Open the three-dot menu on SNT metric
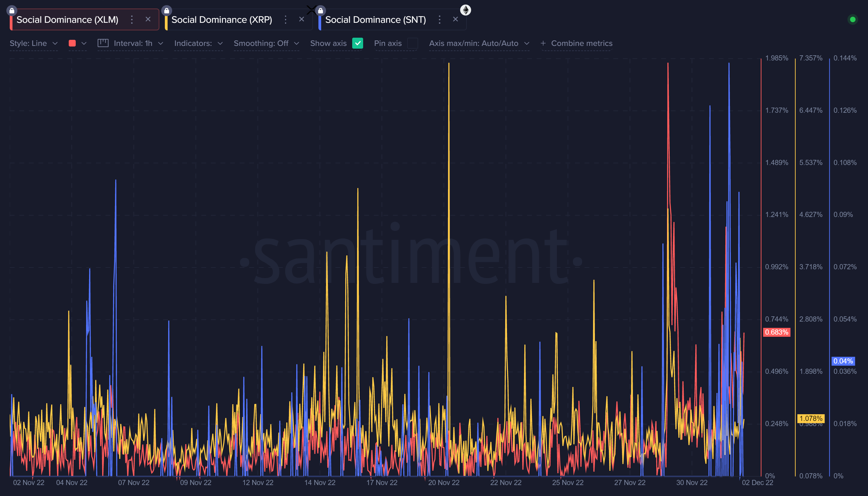This screenshot has width=868, height=496. tap(439, 19)
